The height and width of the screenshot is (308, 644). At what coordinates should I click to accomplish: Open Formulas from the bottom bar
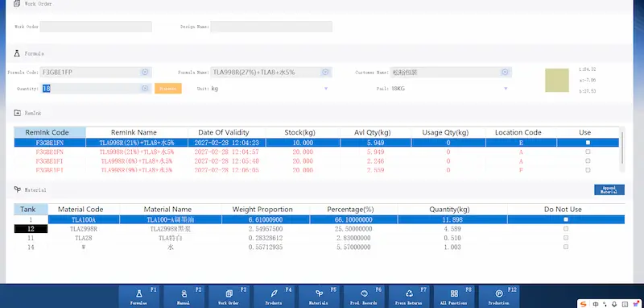pyautogui.click(x=138, y=296)
